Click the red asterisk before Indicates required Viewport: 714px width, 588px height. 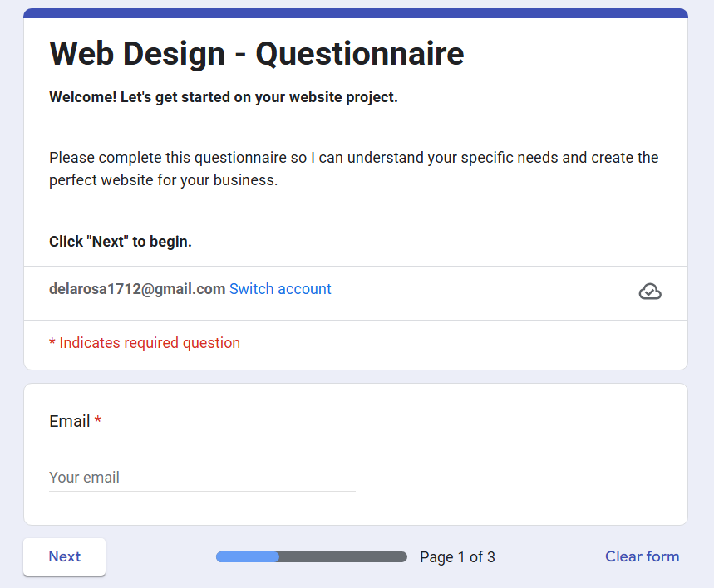tap(52, 342)
